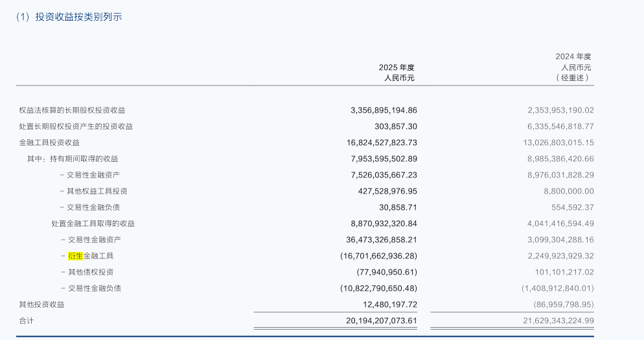Click the 合计 total row label
The width and height of the screenshot is (644, 340).
coord(27,321)
